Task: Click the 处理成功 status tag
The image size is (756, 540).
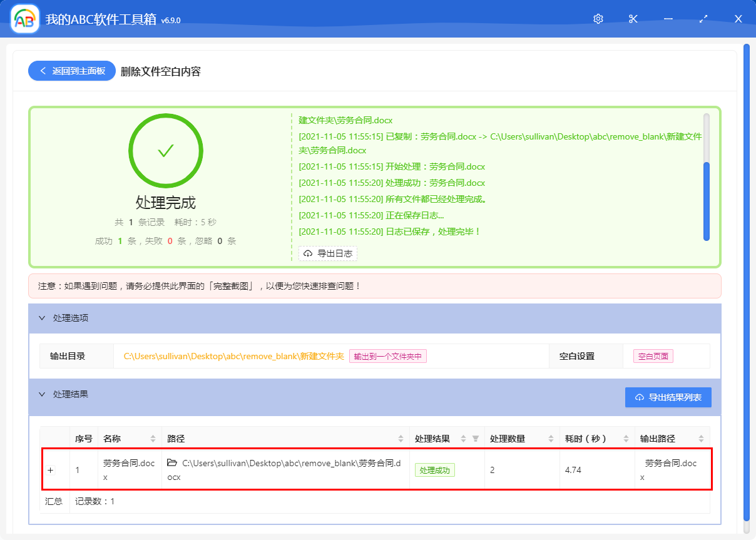Action: pos(434,469)
